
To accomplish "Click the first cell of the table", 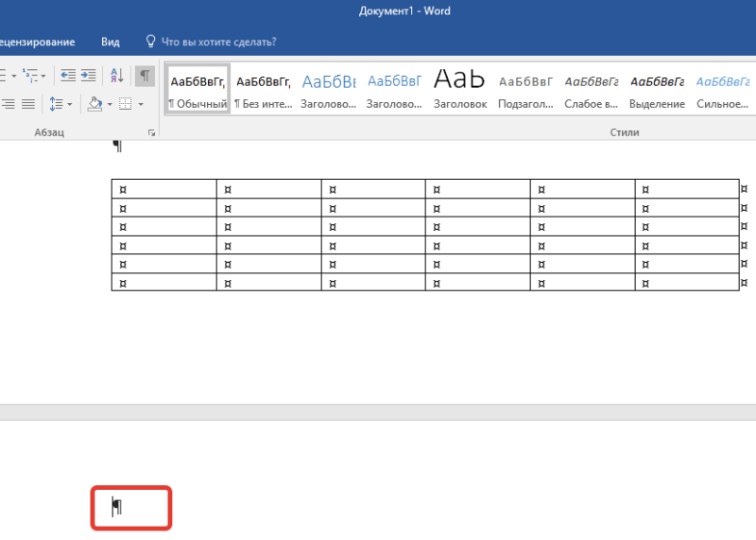I will coord(163,189).
